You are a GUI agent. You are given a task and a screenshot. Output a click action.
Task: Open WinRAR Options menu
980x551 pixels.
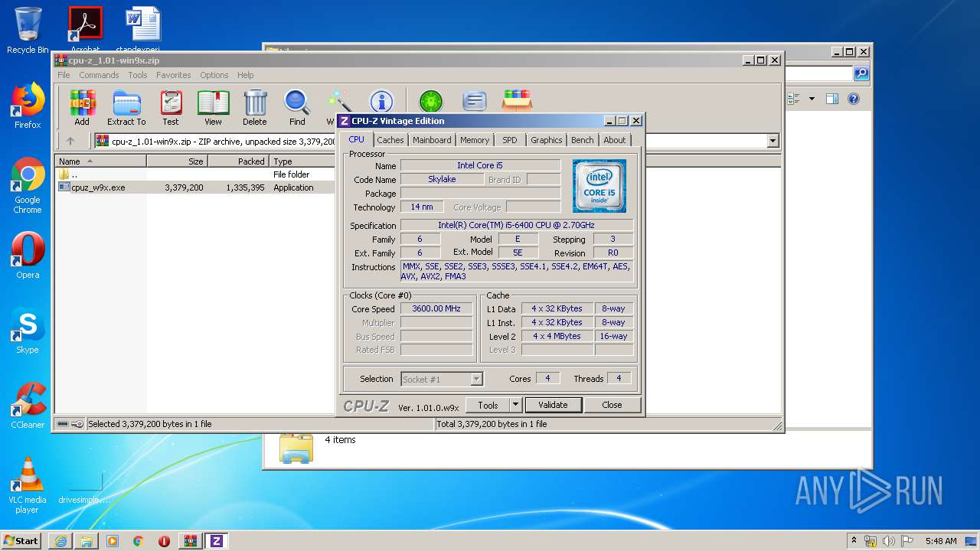click(214, 75)
